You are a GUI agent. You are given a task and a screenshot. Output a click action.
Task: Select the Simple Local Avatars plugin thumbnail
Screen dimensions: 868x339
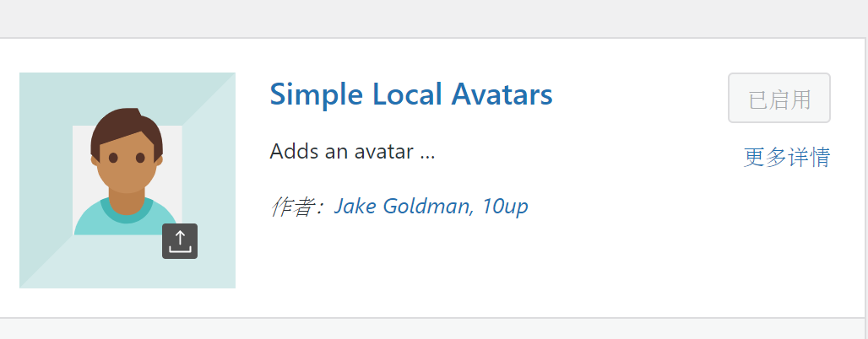point(127,180)
